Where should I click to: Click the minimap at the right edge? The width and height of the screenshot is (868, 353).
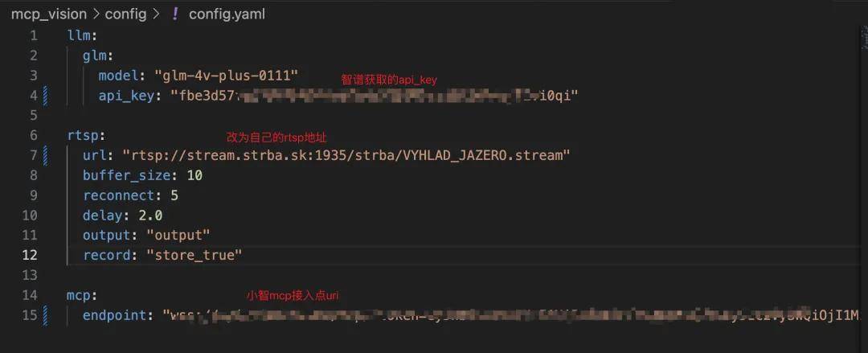[x=864, y=39]
